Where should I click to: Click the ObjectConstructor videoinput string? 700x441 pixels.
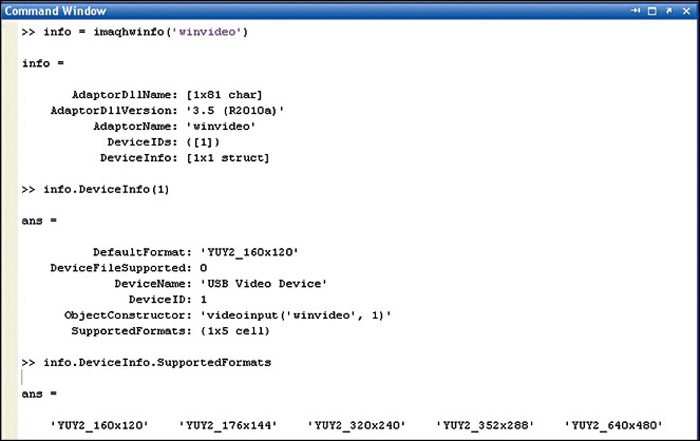point(296,315)
